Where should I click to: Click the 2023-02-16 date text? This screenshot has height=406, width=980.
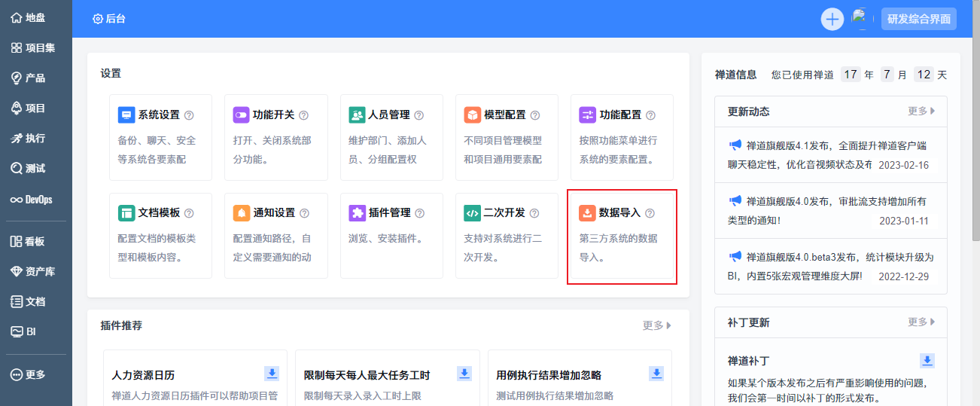click(903, 165)
